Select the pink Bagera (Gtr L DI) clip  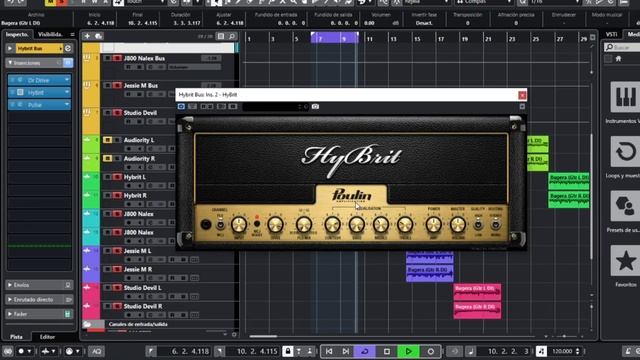coord(477,292)
